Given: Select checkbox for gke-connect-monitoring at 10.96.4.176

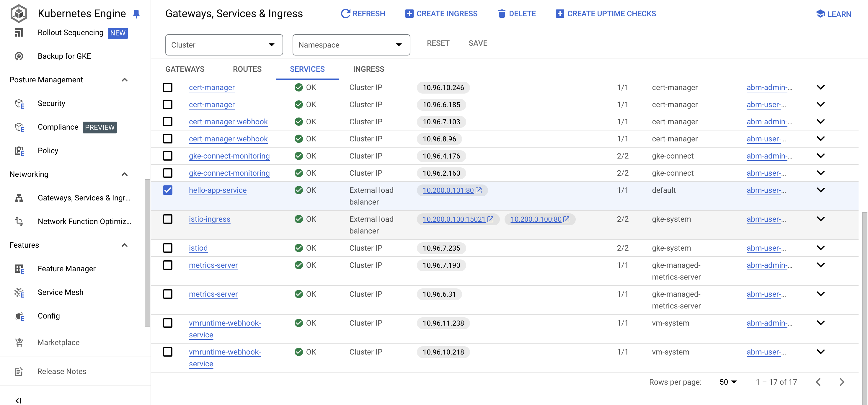Looking at the screenshot, I should pos(167,156).
